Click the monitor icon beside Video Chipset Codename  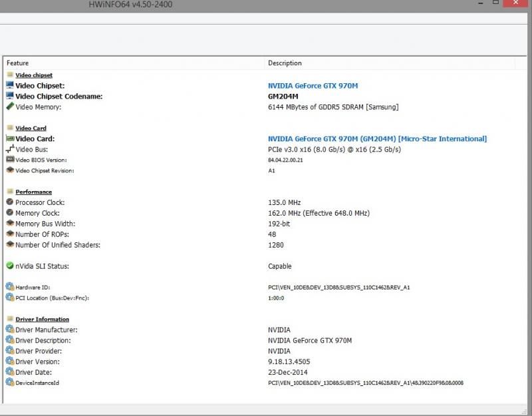[x=10, y=96]
